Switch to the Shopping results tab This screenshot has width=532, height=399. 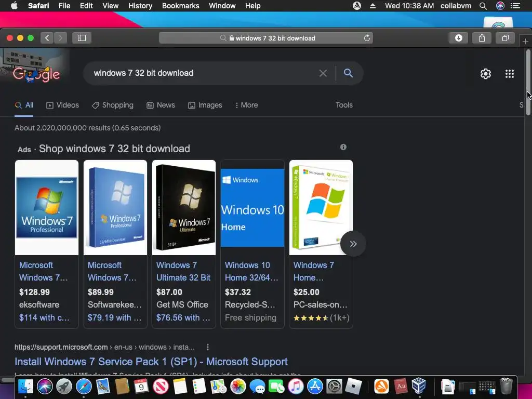click(113, 105)
